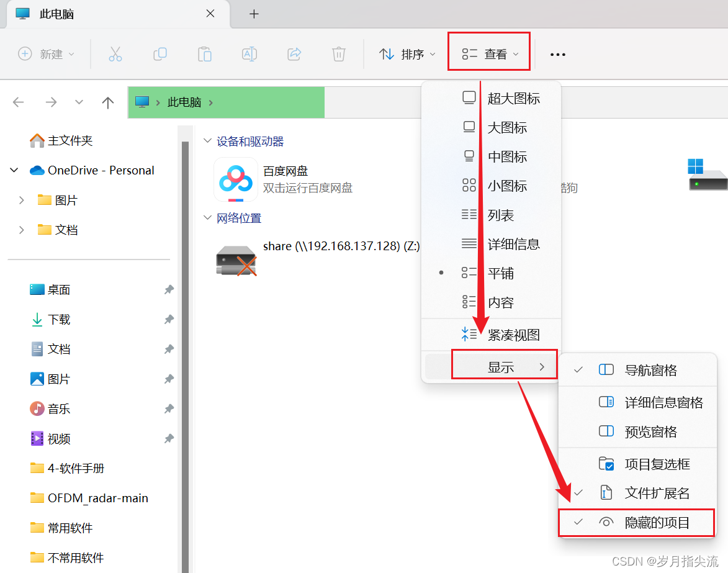Expand breadcrumb chevron after 此电脑
This screenshot has height=573, width=728.
[211, 102]
